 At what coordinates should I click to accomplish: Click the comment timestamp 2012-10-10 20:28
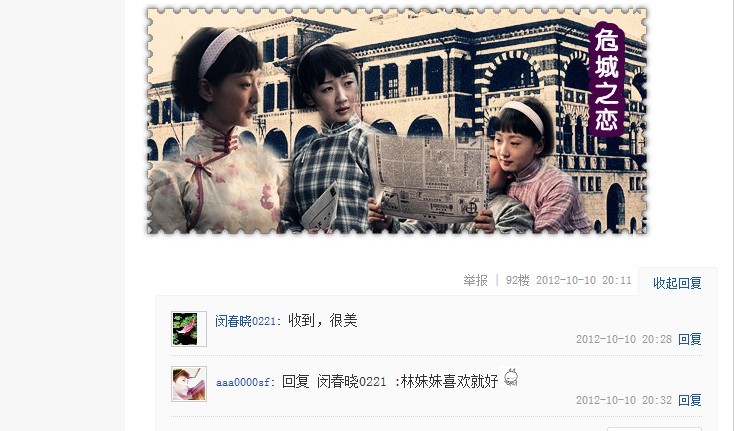tap(624, 339)
